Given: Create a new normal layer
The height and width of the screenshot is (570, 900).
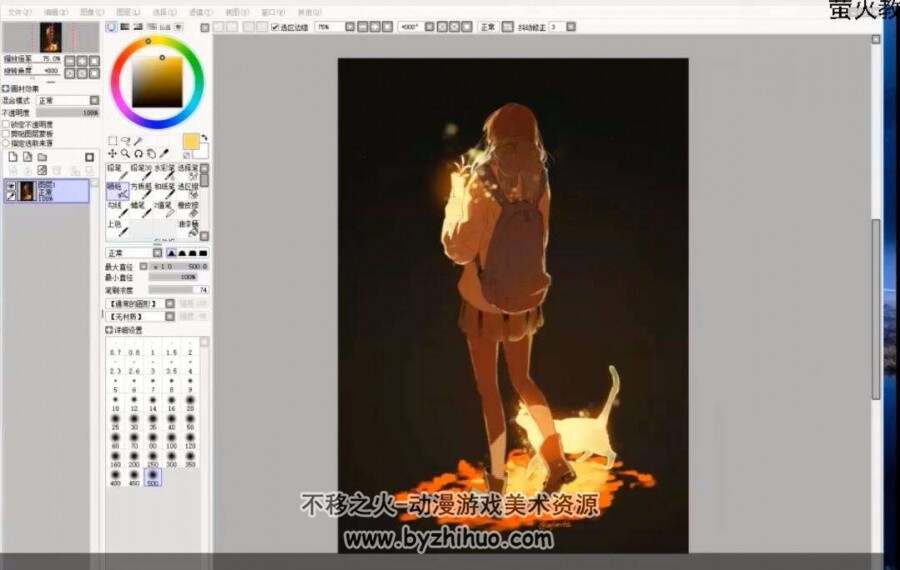Looking at the screenshot, I should [13, 157].
